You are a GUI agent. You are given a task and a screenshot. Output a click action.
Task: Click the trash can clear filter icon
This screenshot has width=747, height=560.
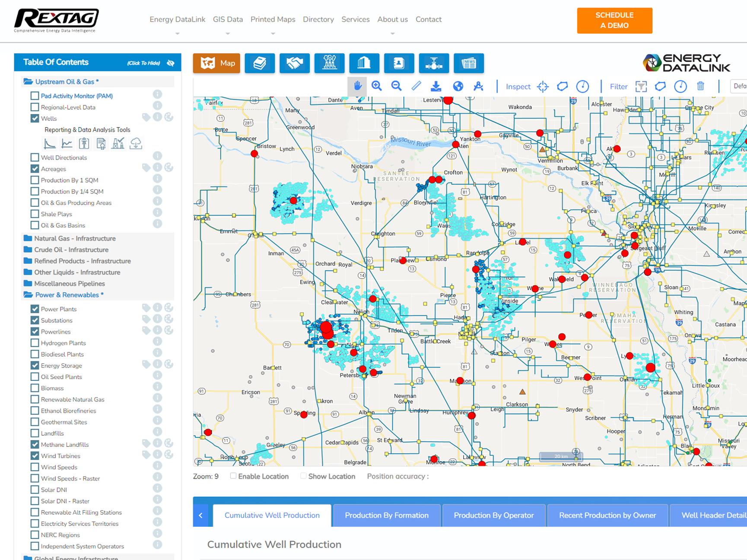pyautogui.click(x=700, y=86)
